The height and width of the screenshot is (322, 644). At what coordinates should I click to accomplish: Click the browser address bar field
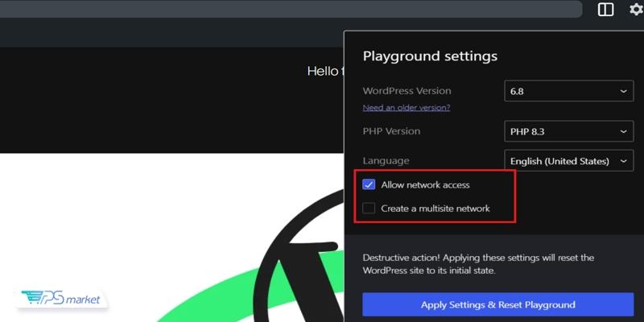pyautogui.click(x=290, y=9)
